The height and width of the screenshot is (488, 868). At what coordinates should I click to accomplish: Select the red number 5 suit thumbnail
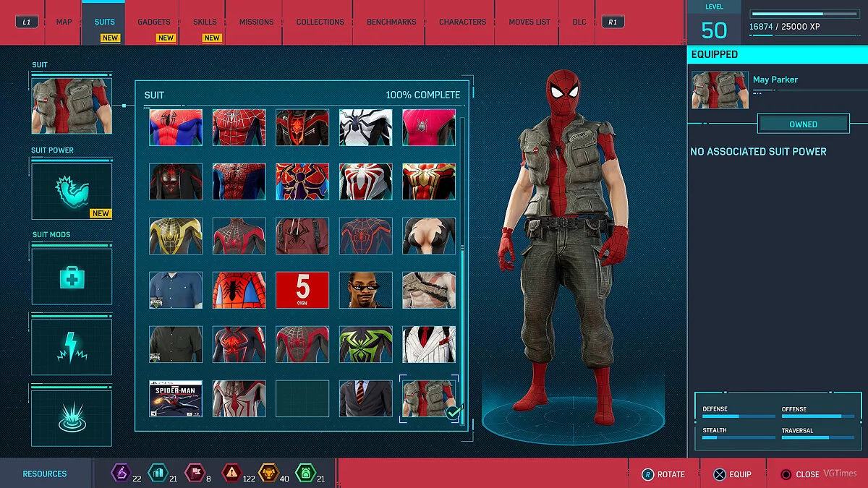click(302, 289)
